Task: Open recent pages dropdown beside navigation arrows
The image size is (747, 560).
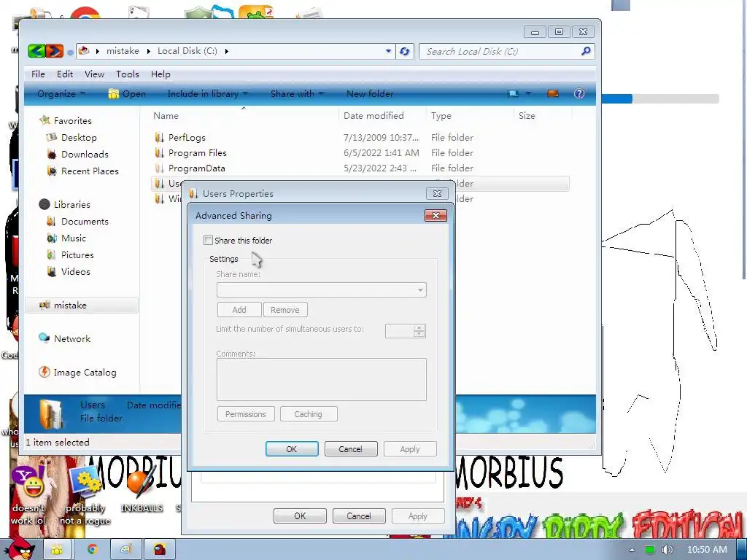Action: click(70, 52)
